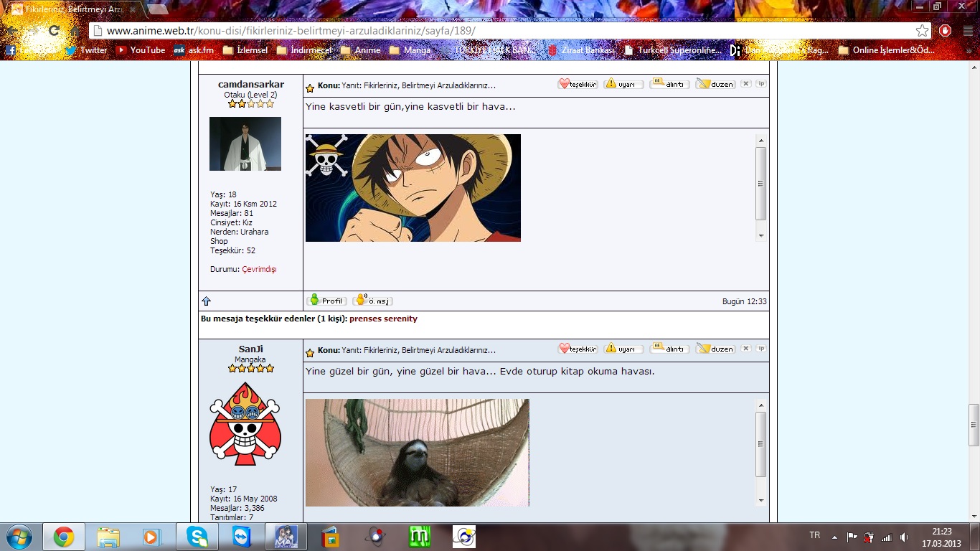Screen dimensions: 980x551
Task: Click uyarı warning button on camdansarkar's post
Action: [623, 84]
